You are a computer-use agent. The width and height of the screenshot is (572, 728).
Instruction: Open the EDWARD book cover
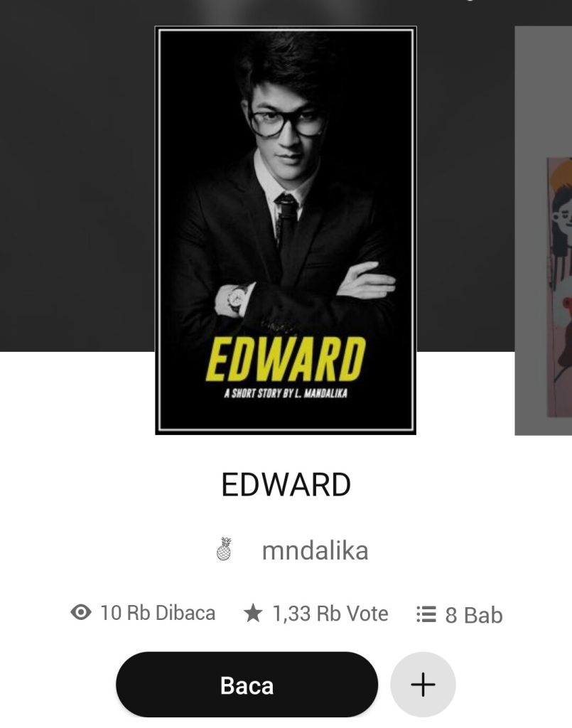click(x=286, y=230)
